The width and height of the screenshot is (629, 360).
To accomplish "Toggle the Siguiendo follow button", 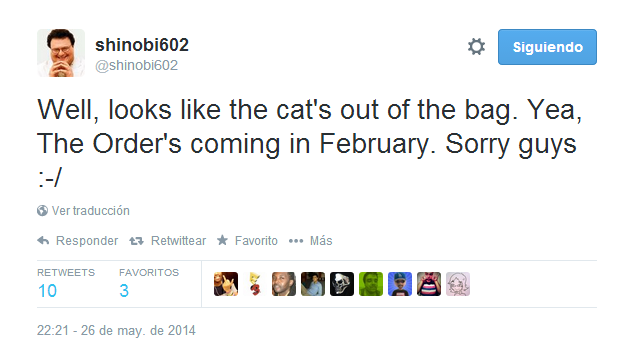I will coord(547,47).
